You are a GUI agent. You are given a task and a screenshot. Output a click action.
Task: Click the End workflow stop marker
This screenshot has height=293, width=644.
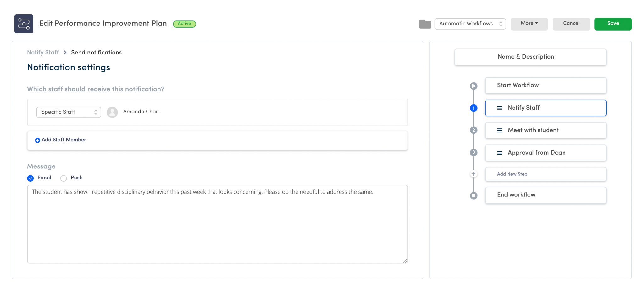point(474,195)
